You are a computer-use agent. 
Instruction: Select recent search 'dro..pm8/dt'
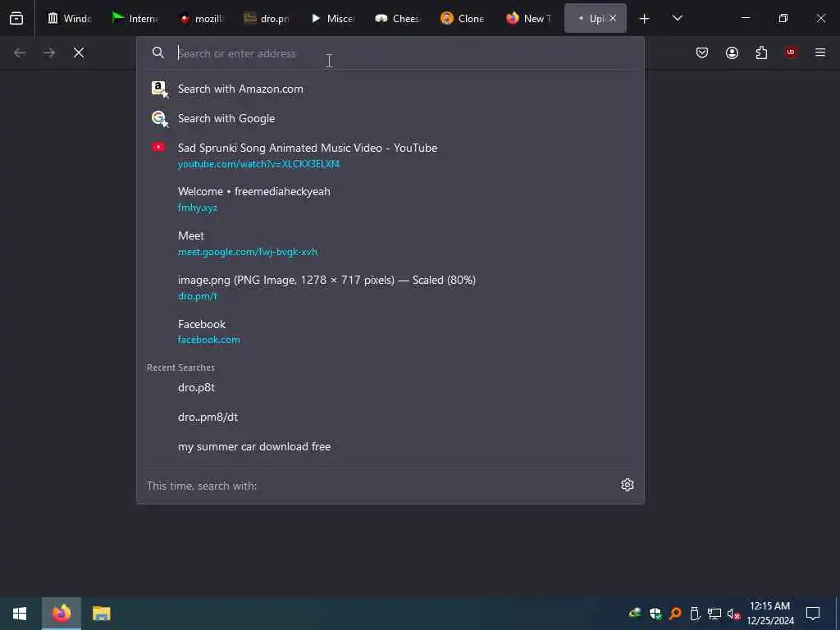390,417
